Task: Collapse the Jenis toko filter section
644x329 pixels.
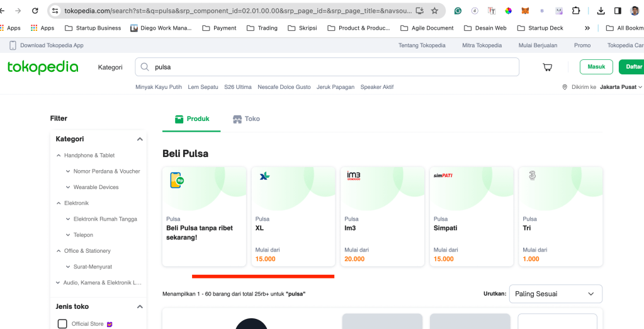Action: (140, 307)
